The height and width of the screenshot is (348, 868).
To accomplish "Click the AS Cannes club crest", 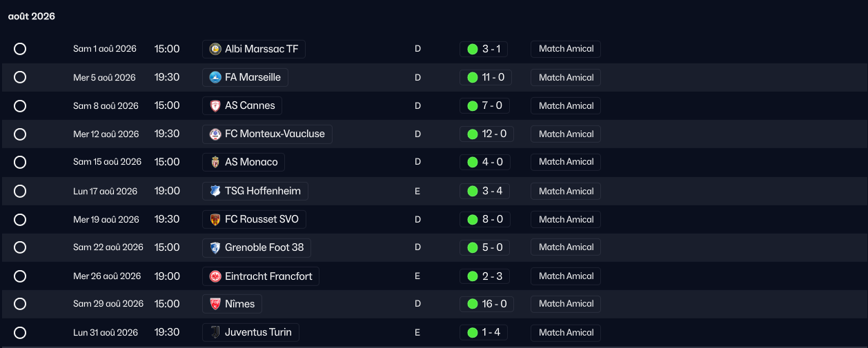I will click(215, 105).
